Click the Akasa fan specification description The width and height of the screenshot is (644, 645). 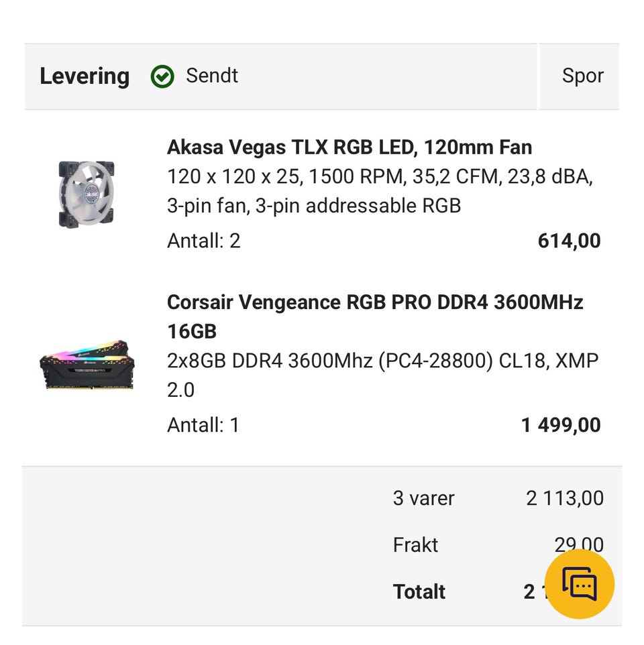coord(379,191)
